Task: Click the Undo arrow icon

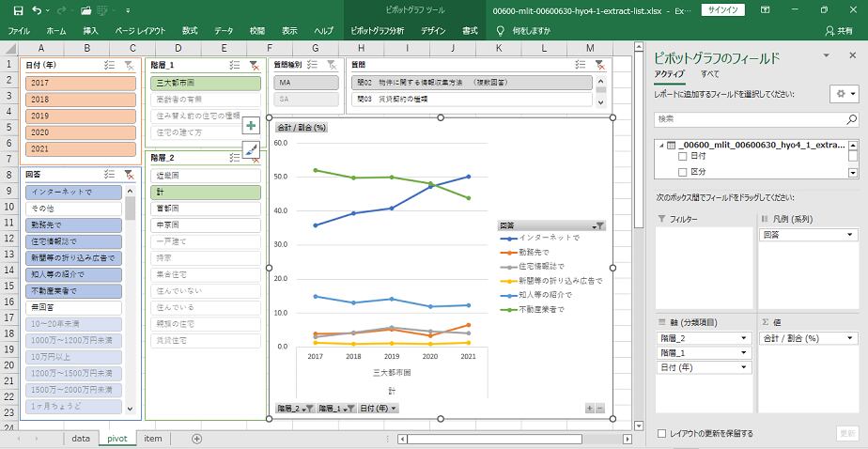Action: tap(36, 10)
